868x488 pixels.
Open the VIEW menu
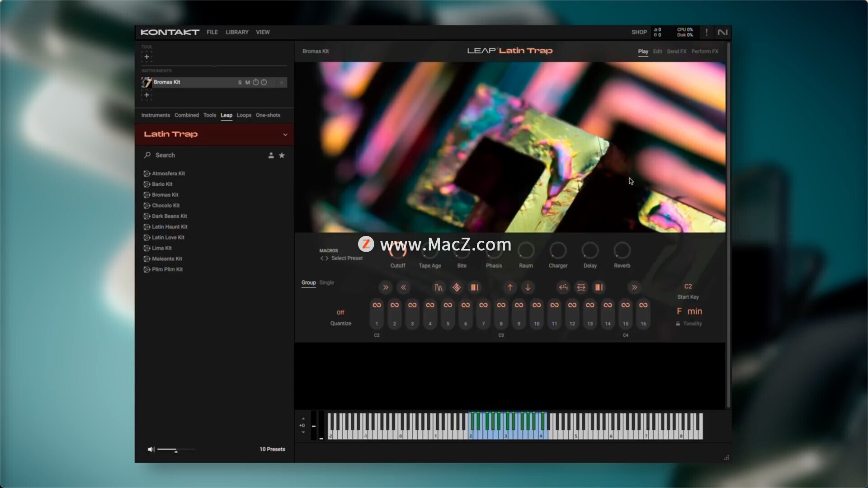[263, 32]
